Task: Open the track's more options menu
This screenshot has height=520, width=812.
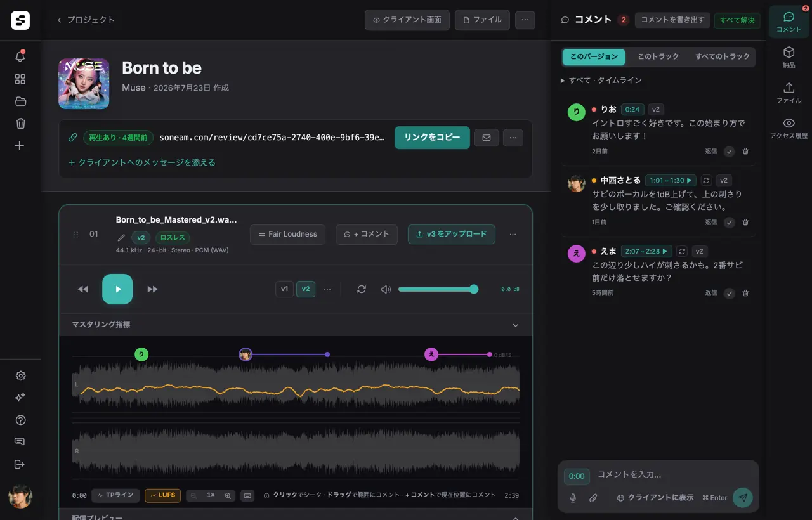Action: click(513, 234)
